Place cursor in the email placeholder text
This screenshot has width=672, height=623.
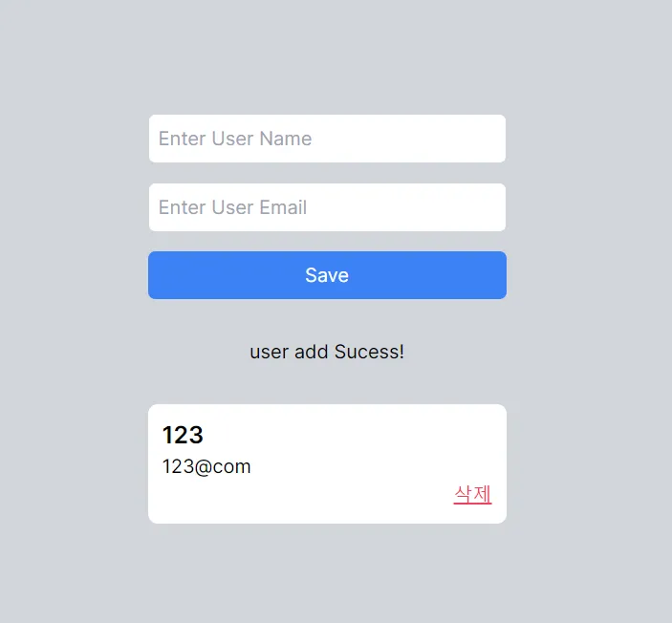click(x=232, y=207)
